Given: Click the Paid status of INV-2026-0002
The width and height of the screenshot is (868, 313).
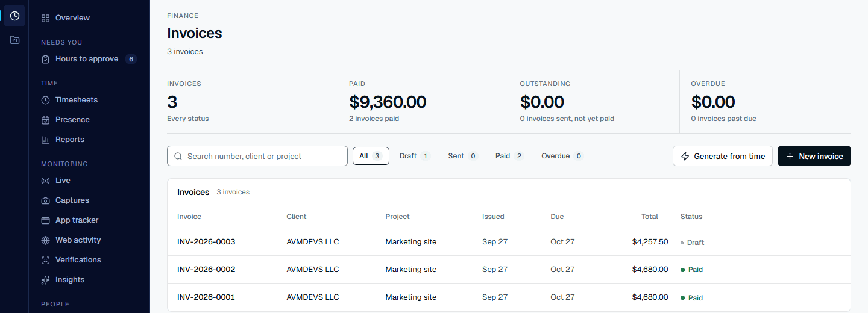Looking at the screenshot, I should pyautogui.click(x=691, y=270).
